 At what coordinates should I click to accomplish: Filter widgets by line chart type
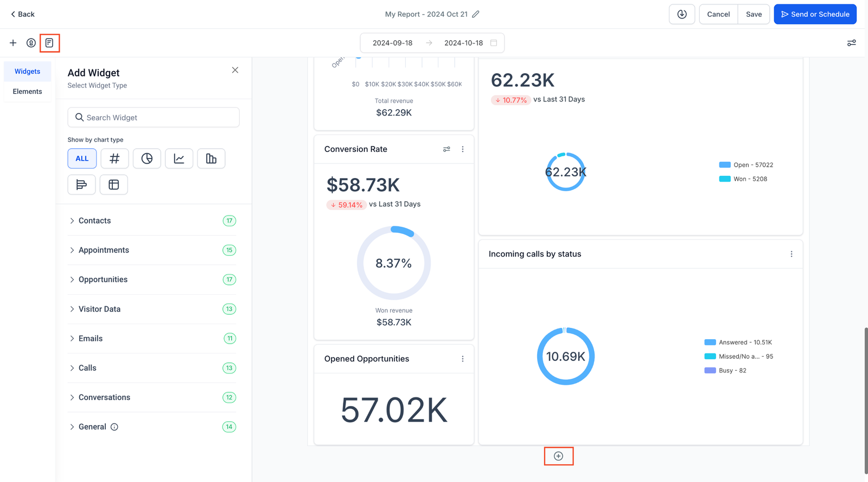[x=179, y=158]
